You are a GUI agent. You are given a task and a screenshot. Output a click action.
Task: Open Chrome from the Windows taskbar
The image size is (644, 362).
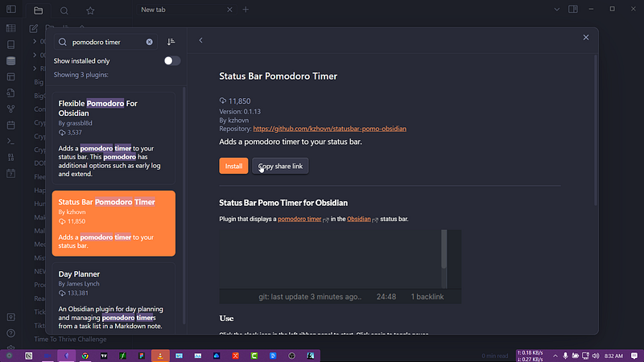point(85,356)
